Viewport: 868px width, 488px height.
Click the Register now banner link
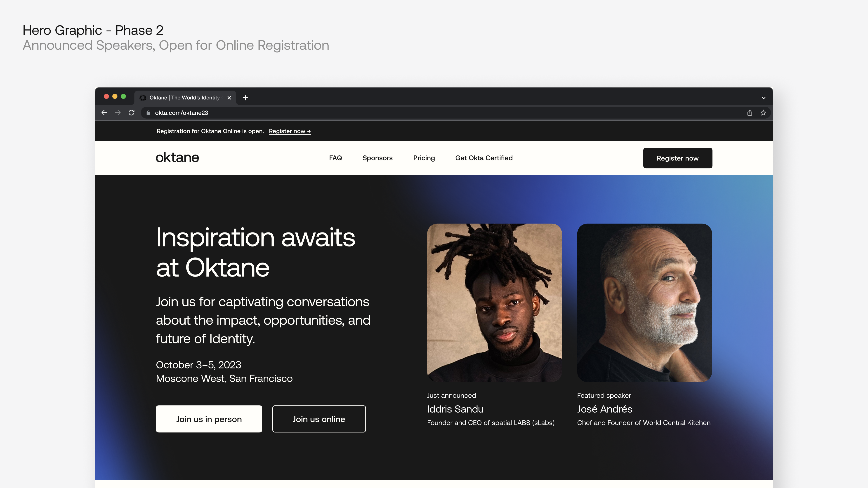[290, 131]
